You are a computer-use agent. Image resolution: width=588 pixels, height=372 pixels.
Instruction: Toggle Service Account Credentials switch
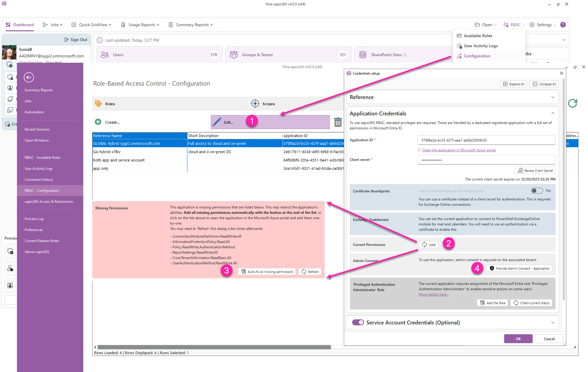pos(358,322)
